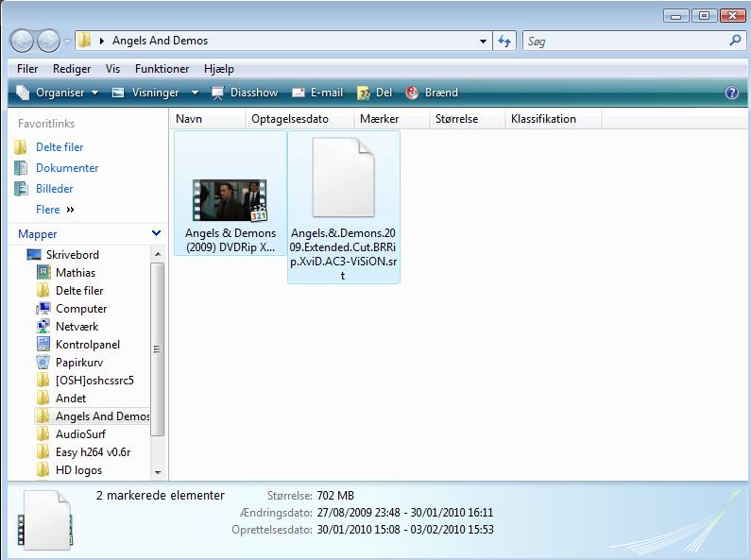Viewport: 751px width, 560px height.
Task: Click the Visninger toolbar button
Action: pos(145,93)
